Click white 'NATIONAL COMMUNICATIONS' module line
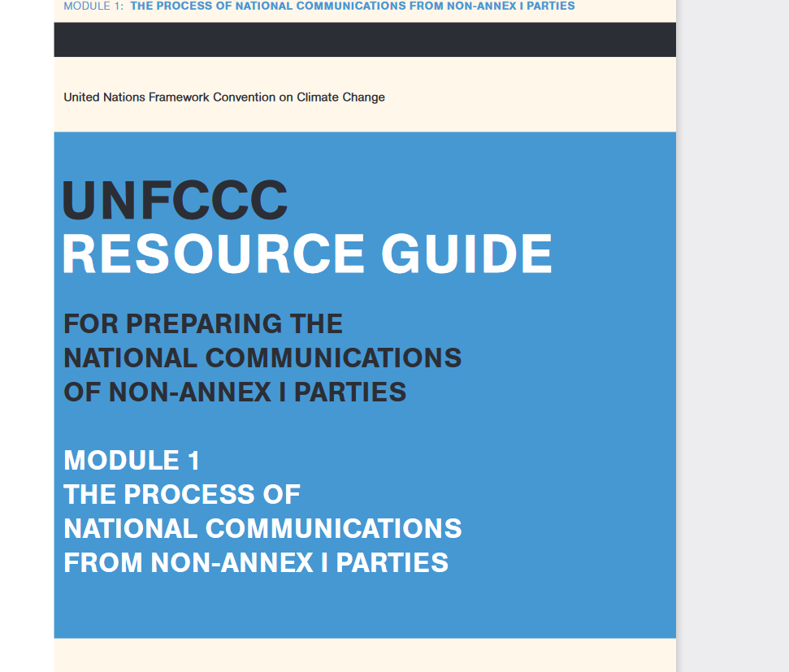Viewport: 789px width, 672px height. (x=262, y=528)
